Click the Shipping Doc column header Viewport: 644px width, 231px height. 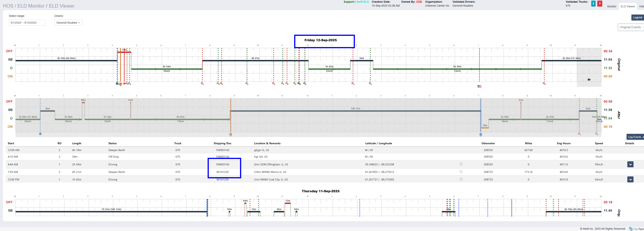tap(223, 143)
